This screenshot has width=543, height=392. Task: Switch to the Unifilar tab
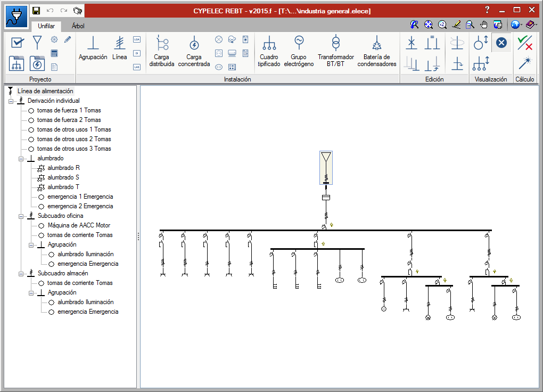point(46,26)
